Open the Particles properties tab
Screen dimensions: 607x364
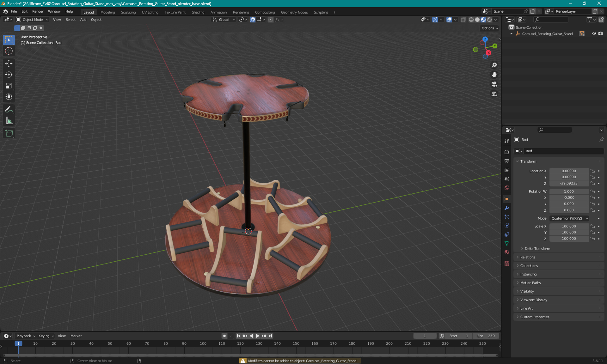click(507, 217)
